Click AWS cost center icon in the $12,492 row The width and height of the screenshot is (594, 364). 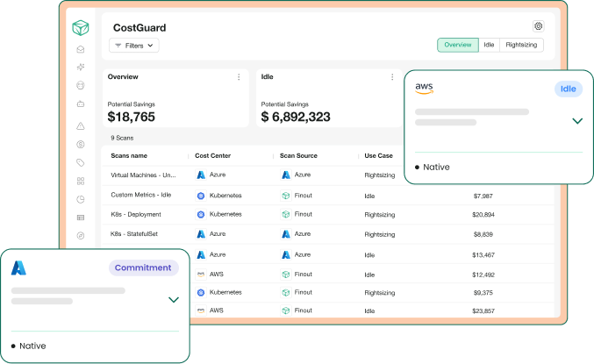point(201,275)
